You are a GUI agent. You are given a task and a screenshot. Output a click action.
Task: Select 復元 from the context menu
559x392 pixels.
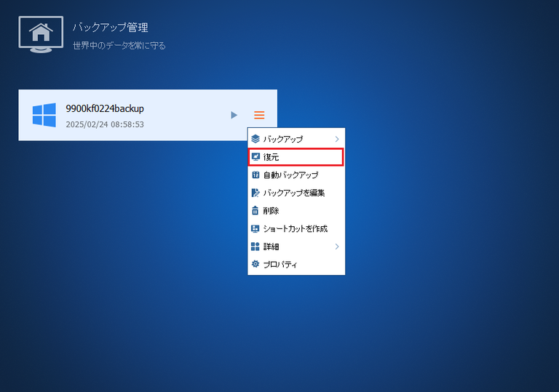[x=296, y=157]
